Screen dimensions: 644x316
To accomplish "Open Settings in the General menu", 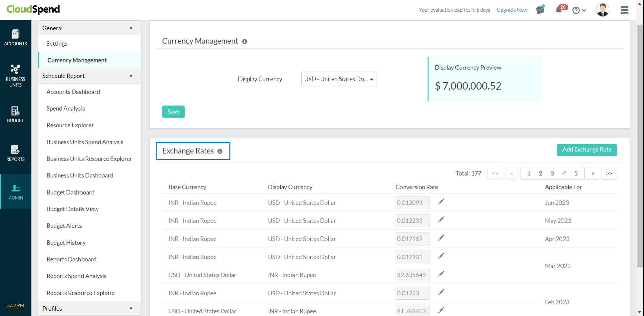I will point(57,44).
